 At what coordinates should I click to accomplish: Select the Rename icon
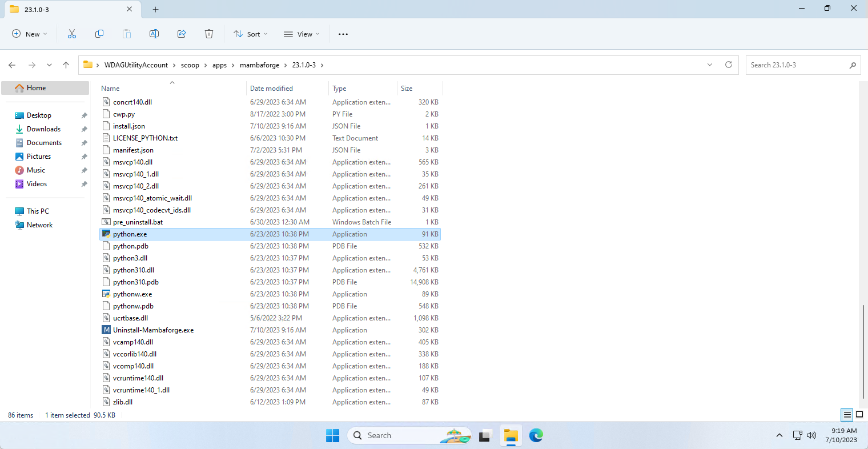pyautogui.click(x=154, y=34)
